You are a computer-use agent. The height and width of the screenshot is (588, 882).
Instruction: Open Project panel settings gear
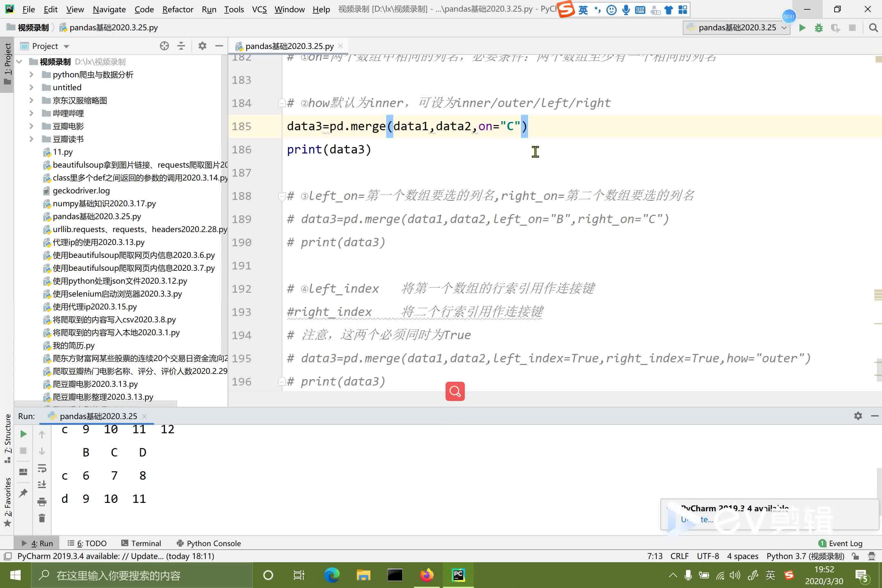[202, 46]
